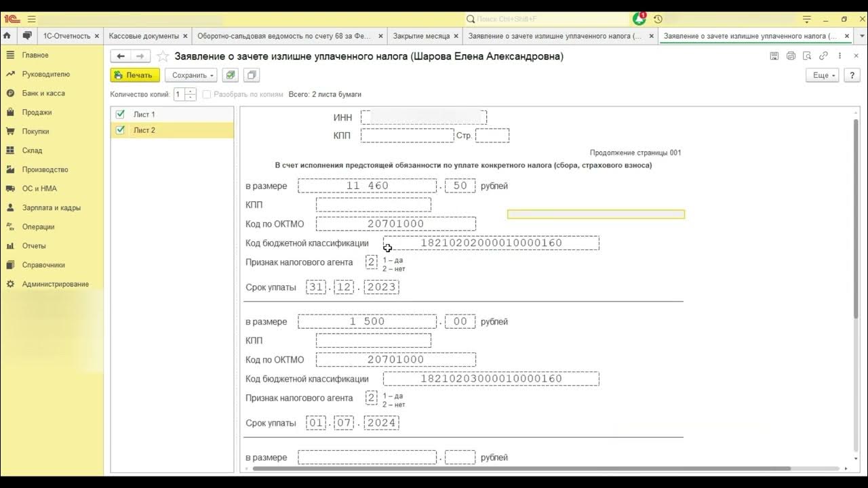Open the ОС и НМА section
The height and width of the screenshot is (488, 868).
click(x=39, y=188)
